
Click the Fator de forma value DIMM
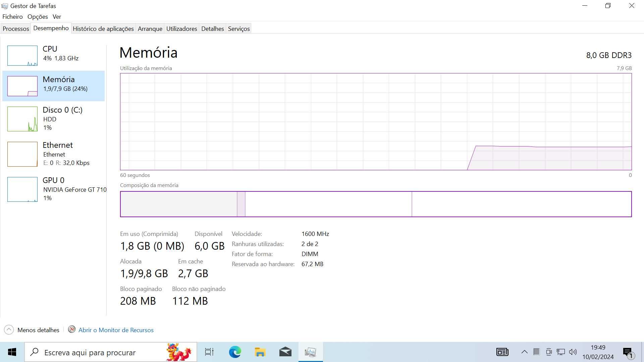point(310,254)
